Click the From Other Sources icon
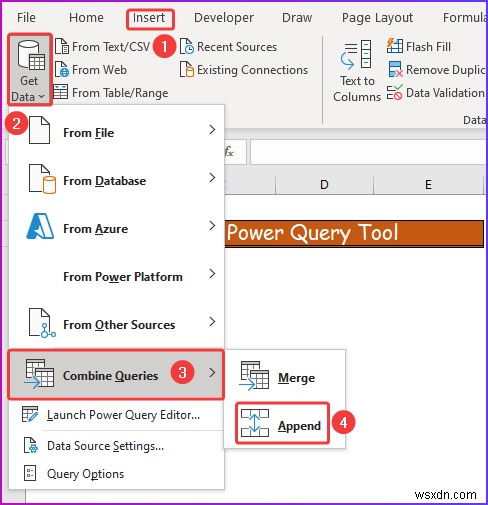 pos(42,323)
